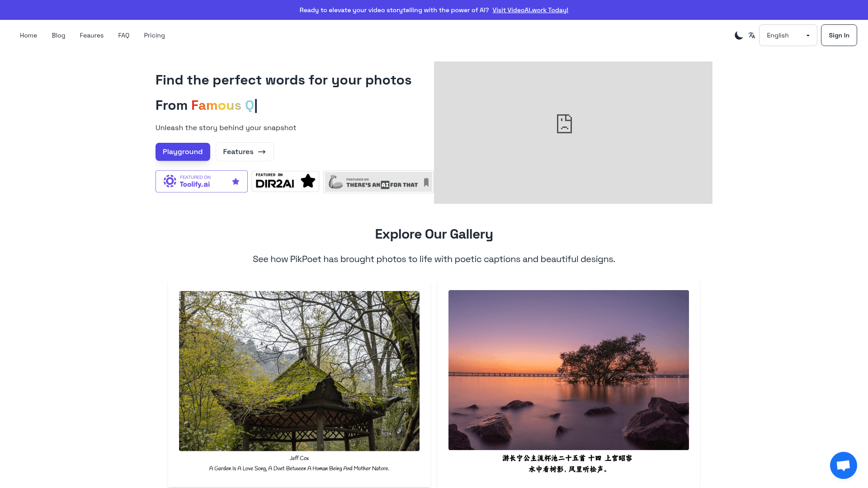Click the Sign In button
The image size is (868, 488).
tap(839, 35)
